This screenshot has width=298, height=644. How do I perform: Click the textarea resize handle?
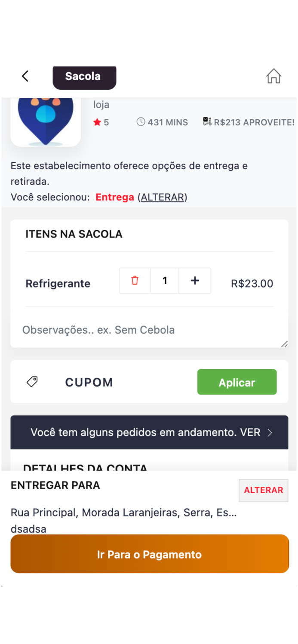point(284,343)
